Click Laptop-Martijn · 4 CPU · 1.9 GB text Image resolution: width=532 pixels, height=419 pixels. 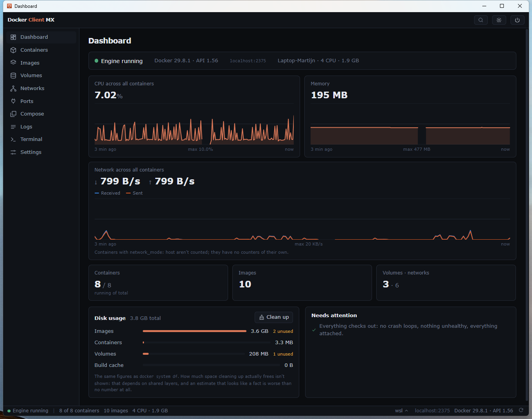pos(318,61)
